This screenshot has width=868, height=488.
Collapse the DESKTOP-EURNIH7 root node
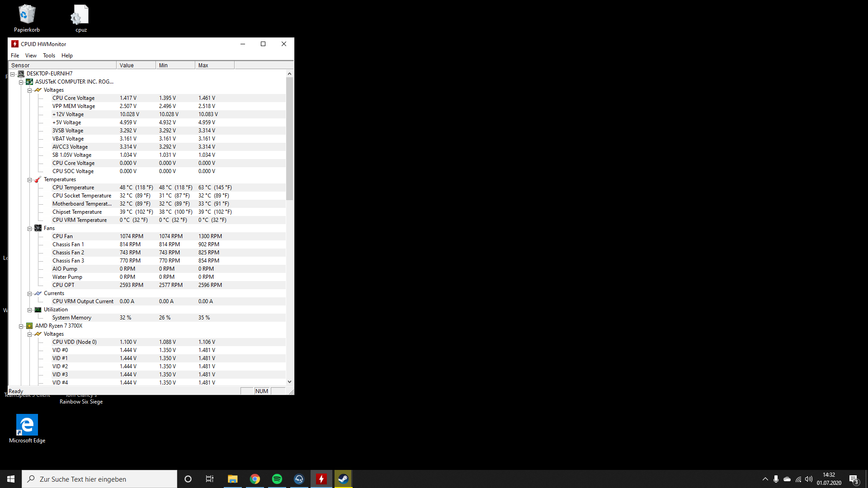pyautogui.click(x=13, y=74)
